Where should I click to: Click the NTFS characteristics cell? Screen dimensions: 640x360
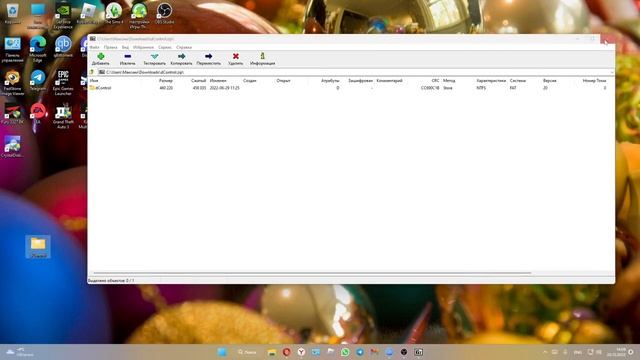[481, 88]
